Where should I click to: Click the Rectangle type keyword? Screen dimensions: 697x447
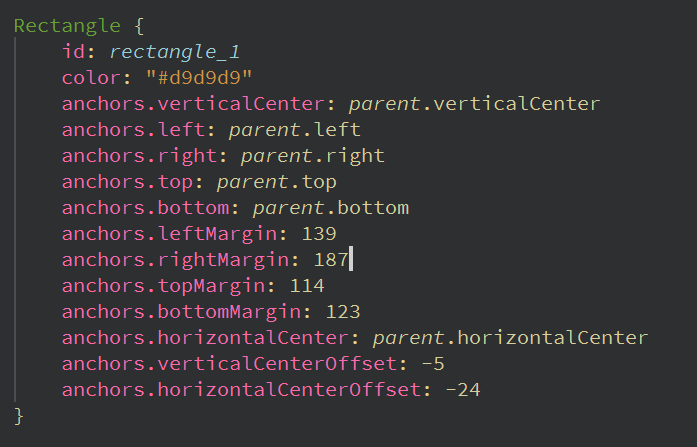coord(67,26)
